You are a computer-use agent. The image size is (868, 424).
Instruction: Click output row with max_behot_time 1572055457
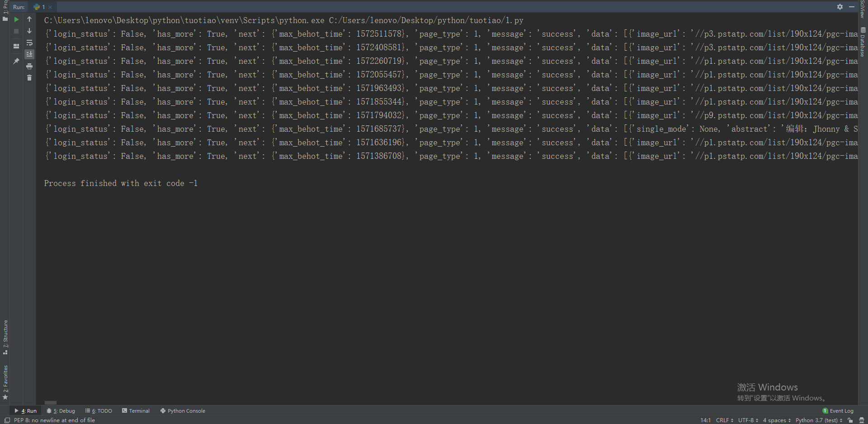coord(451,75)
